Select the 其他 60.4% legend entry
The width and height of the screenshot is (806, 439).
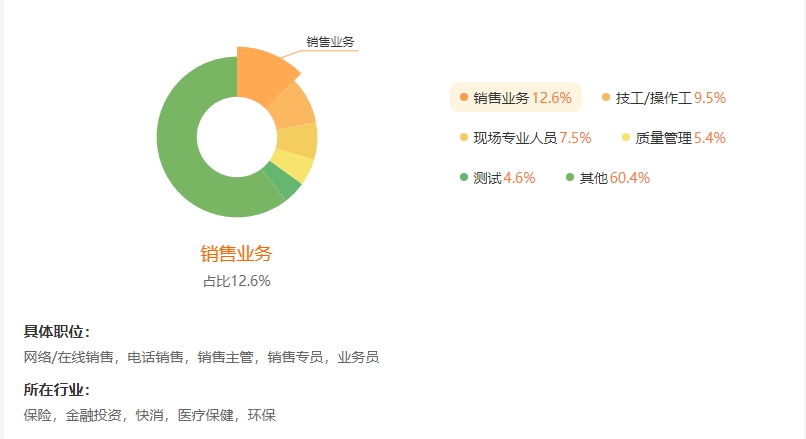pyautogui.click(x=608, y=177)
